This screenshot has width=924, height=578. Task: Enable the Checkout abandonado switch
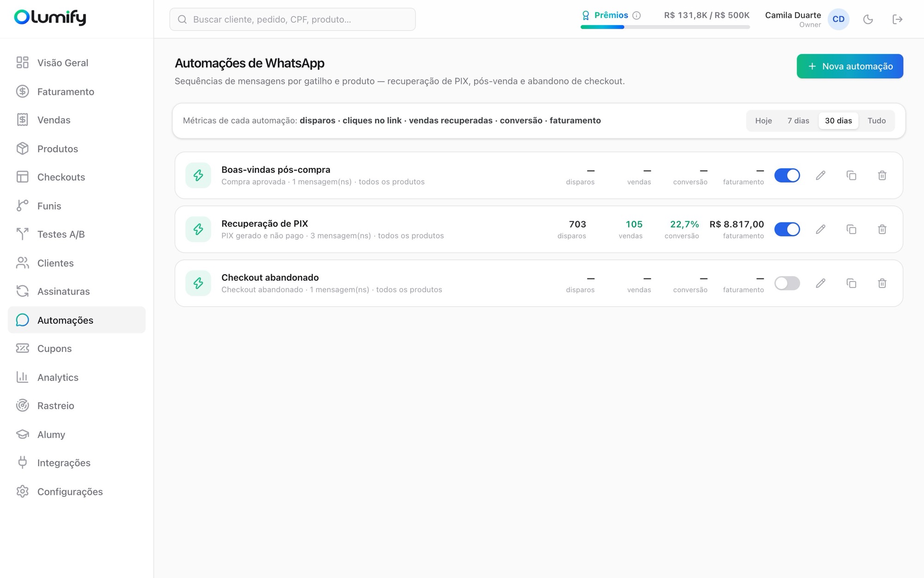787,283
